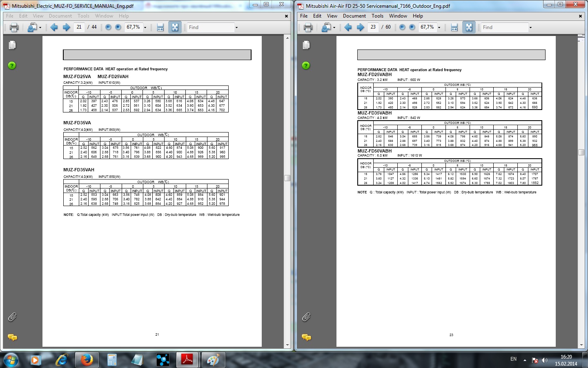Screen dimensions: 588x368
Task: Go to previous page in left window
Action: click(x=54, y=27)
